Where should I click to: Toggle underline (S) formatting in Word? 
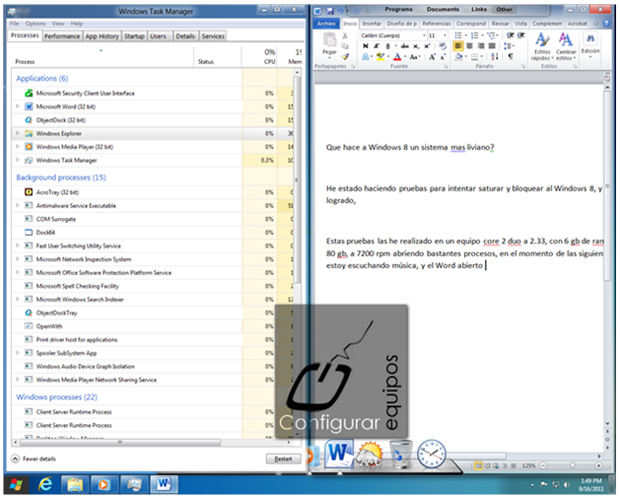click(x=388, y=46)
